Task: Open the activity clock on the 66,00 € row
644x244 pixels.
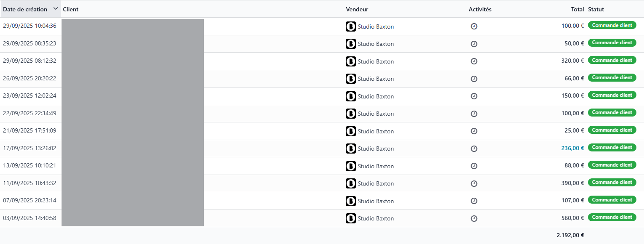Action: [x=474, y=78]
